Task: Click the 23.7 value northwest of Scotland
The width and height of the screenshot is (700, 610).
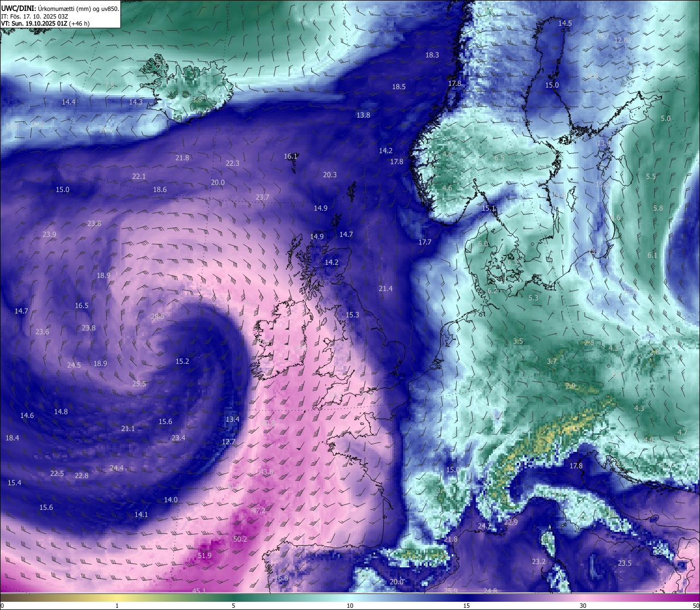Action: (x=262, y=197)
